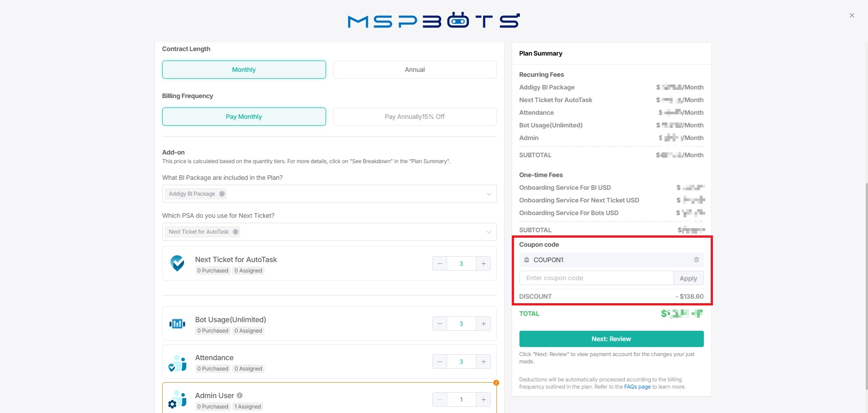The image size is (868, 413).
Task: Click the orange warning badge on Admin User card
Action: coord(496,383)
